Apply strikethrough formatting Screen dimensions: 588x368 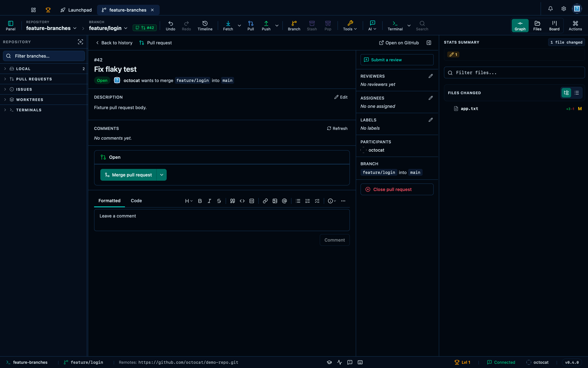click(x=219, y=201)
